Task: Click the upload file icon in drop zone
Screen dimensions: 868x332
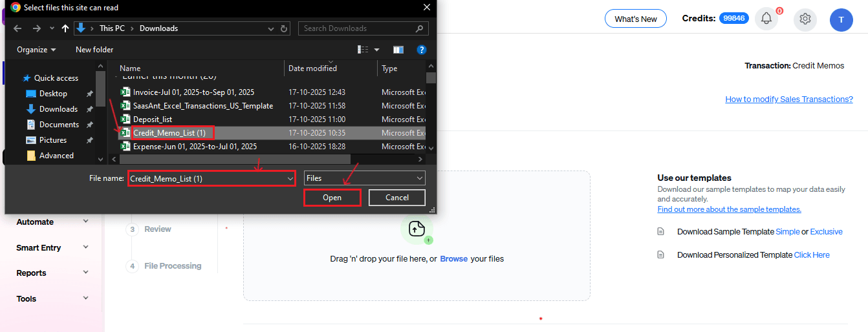Action: point(417,229)
